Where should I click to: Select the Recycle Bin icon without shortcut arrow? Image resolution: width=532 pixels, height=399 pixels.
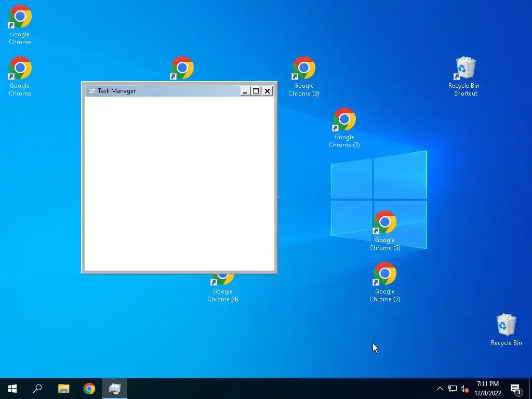[x=506, y=330]
